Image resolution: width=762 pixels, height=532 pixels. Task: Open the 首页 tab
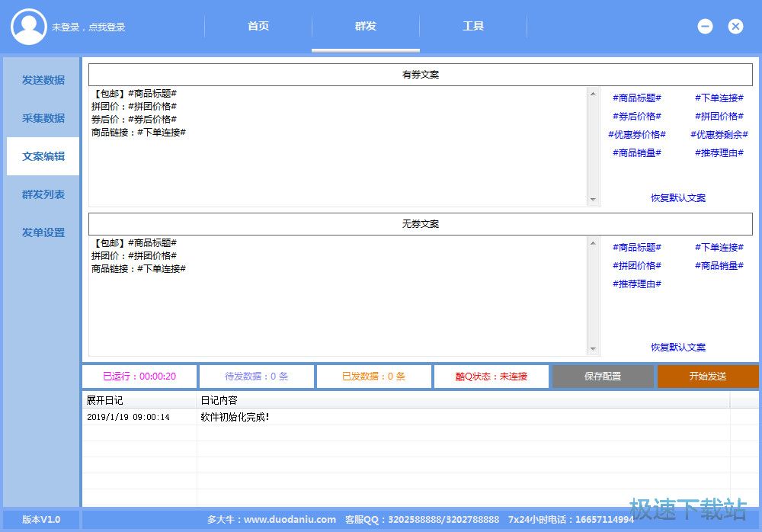(258, 27)
